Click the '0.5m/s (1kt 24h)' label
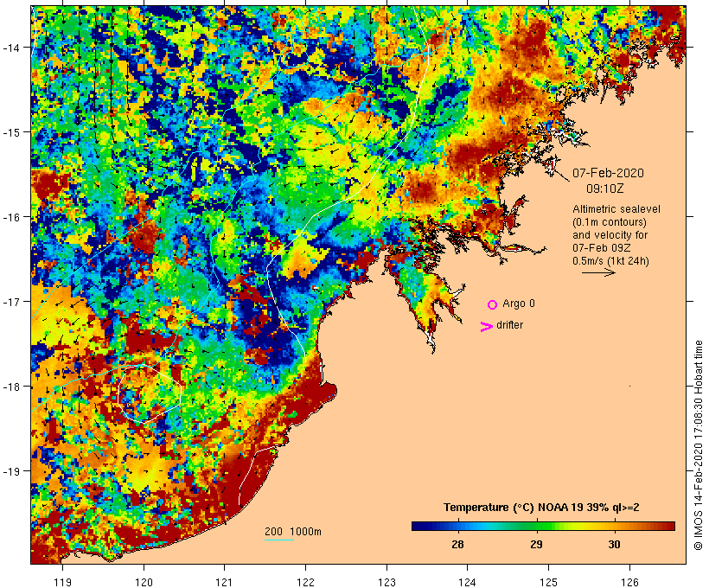The height and width of the screenshot is (588, 709). (611, 261)
